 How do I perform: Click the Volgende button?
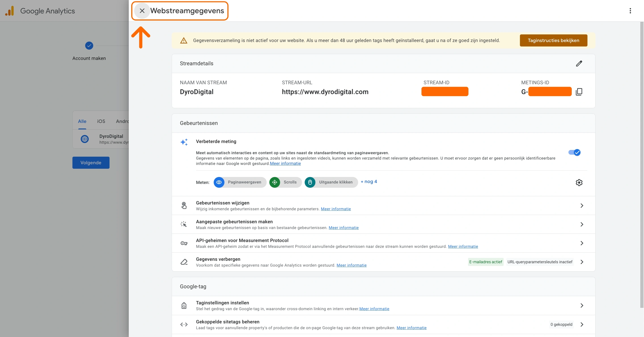(91, 163)
